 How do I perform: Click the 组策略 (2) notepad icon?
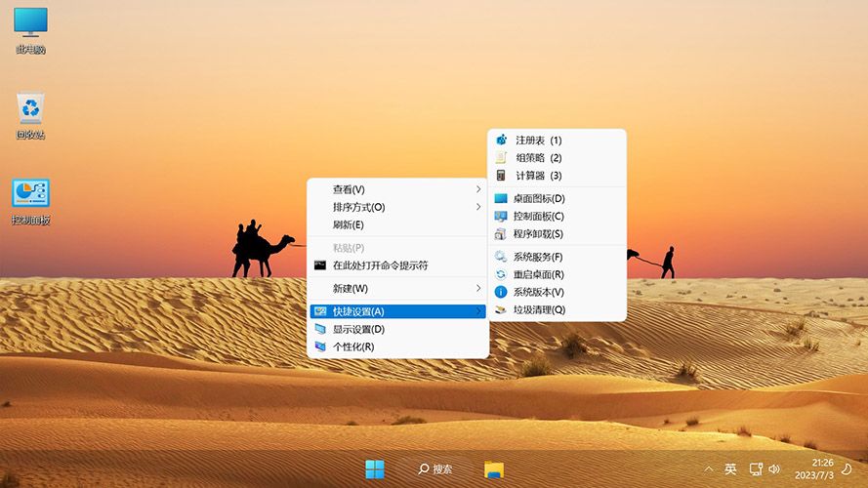tap(501, 158)
